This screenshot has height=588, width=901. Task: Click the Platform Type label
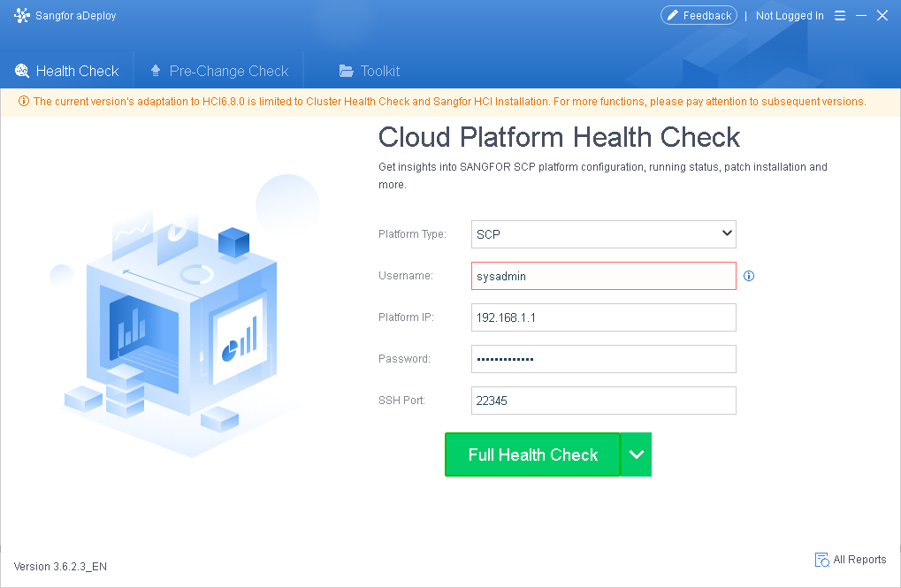[412, 234]
